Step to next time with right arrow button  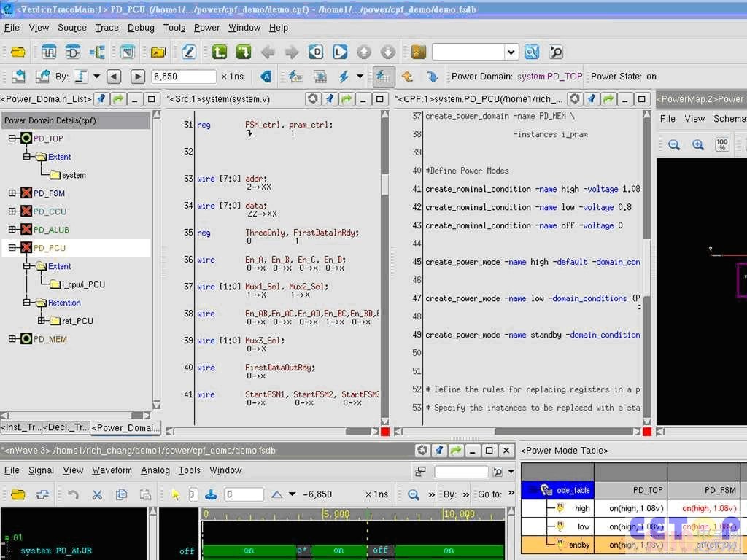click(x=137, y=76)
